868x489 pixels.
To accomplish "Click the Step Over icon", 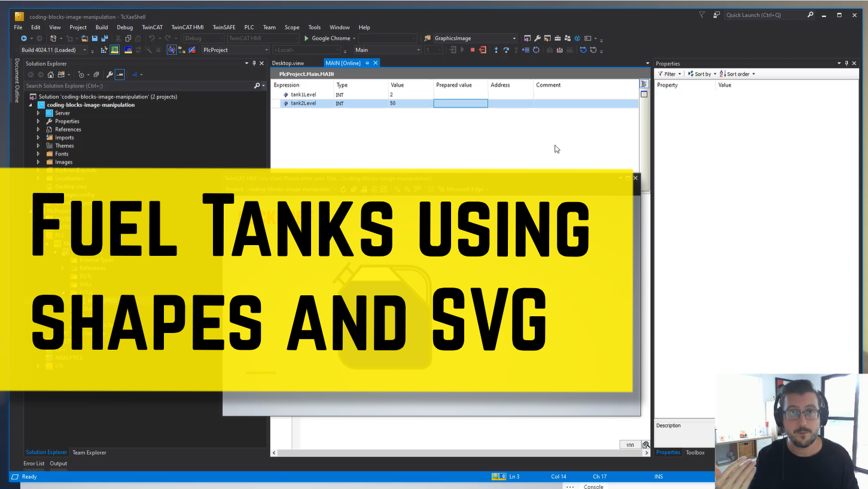I will click(506, 50).
